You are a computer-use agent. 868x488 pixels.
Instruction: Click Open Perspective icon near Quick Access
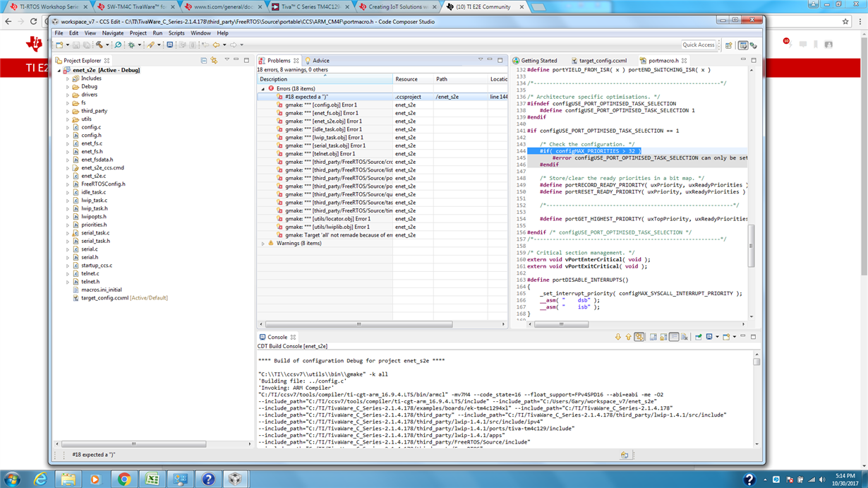point(729,45)
